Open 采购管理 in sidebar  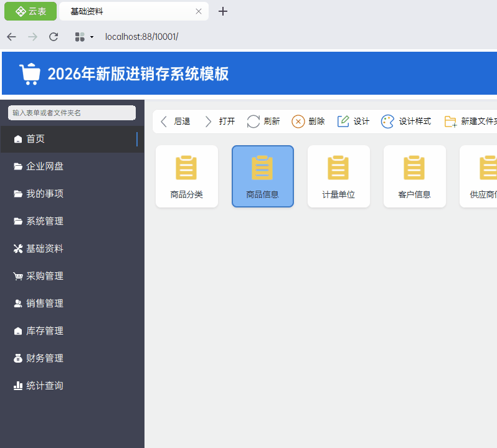[x=72, y=276]
